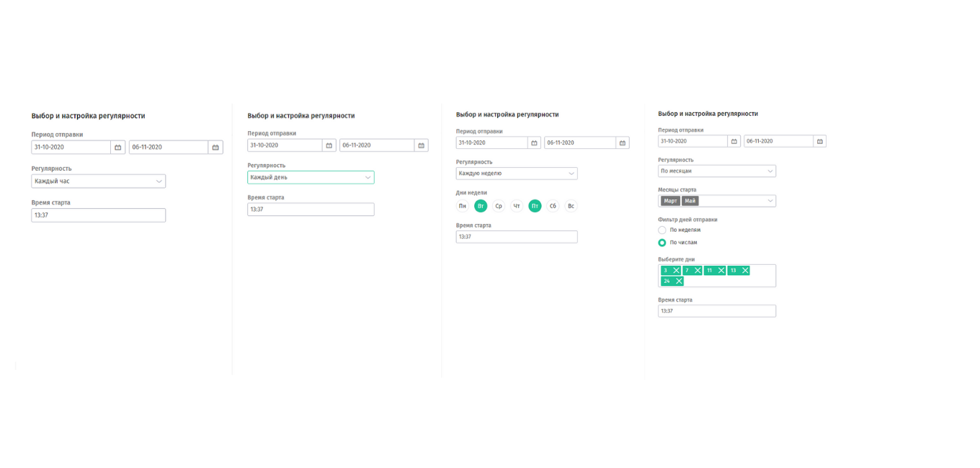This screenshot has width=980, height=468.
Task: Open end date calendar in По месяцам form
Action: 820,141
